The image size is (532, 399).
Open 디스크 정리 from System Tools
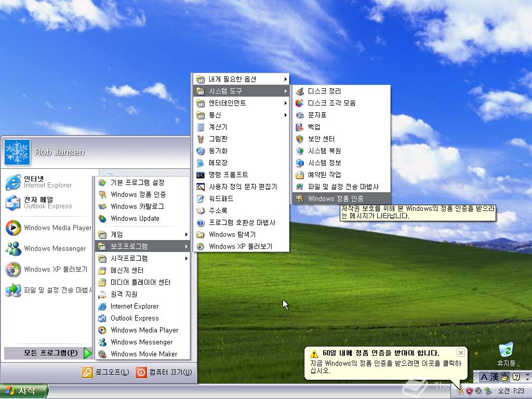(341, 91)
